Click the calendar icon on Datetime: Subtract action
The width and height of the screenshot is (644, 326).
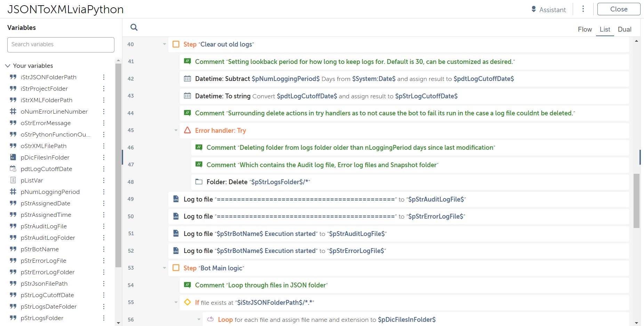pyautogui.click(x=187, y=79)
